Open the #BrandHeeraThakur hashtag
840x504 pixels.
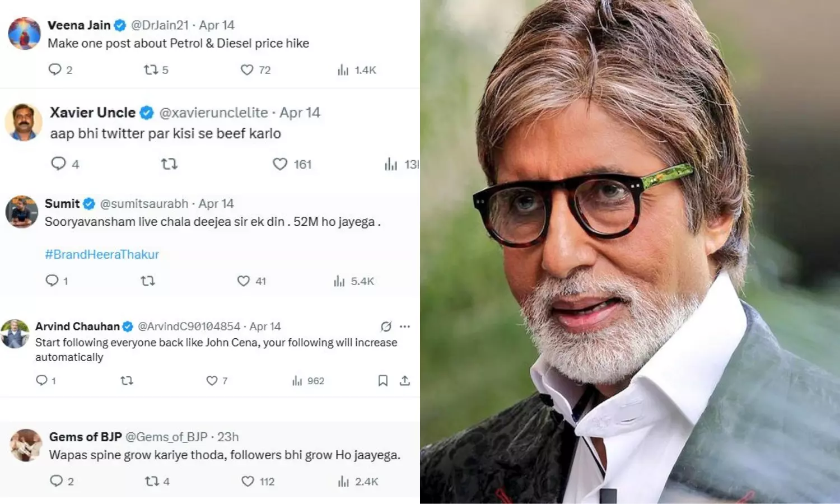101,254
